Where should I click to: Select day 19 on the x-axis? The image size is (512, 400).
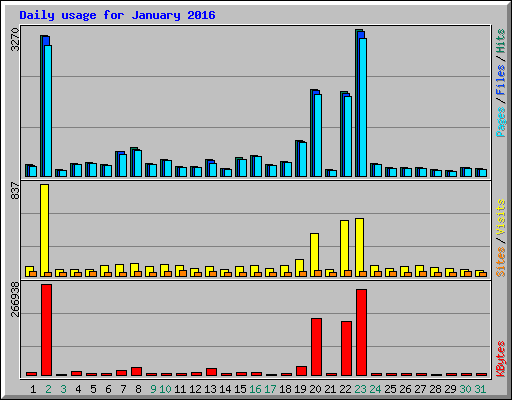click(300, 389)
